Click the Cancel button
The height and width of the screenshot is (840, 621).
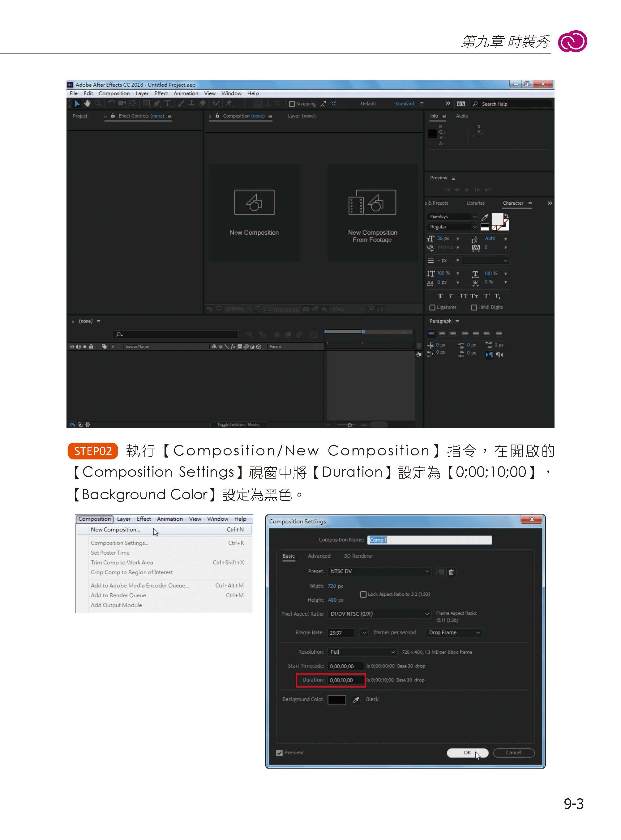click(x=513, y=753)
